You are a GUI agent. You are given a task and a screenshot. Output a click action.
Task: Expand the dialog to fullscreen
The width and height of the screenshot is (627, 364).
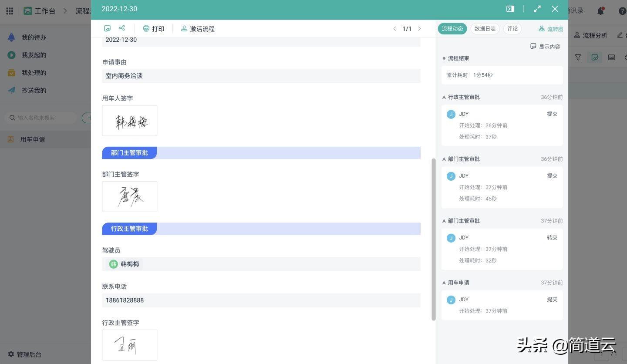[x=537, y=9]
